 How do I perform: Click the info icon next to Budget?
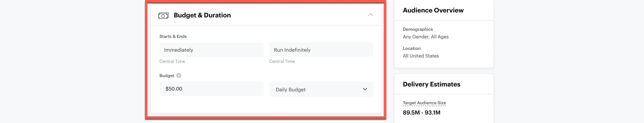click(x=179, y=76)
